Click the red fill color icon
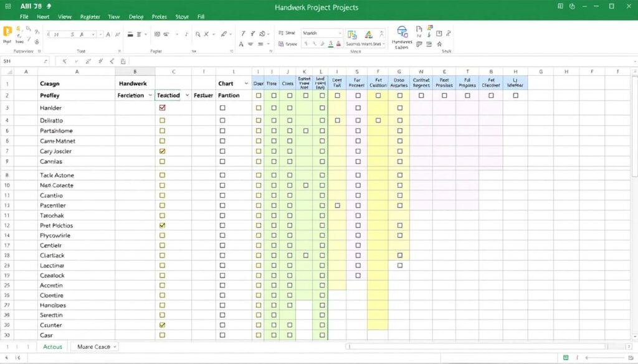Viewport: 638px width, 364px height. click(338, 44)
